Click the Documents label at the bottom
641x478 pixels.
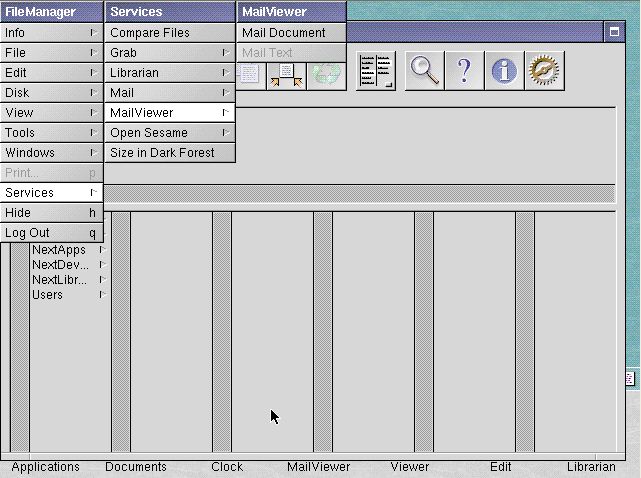[x=136, y=467]
